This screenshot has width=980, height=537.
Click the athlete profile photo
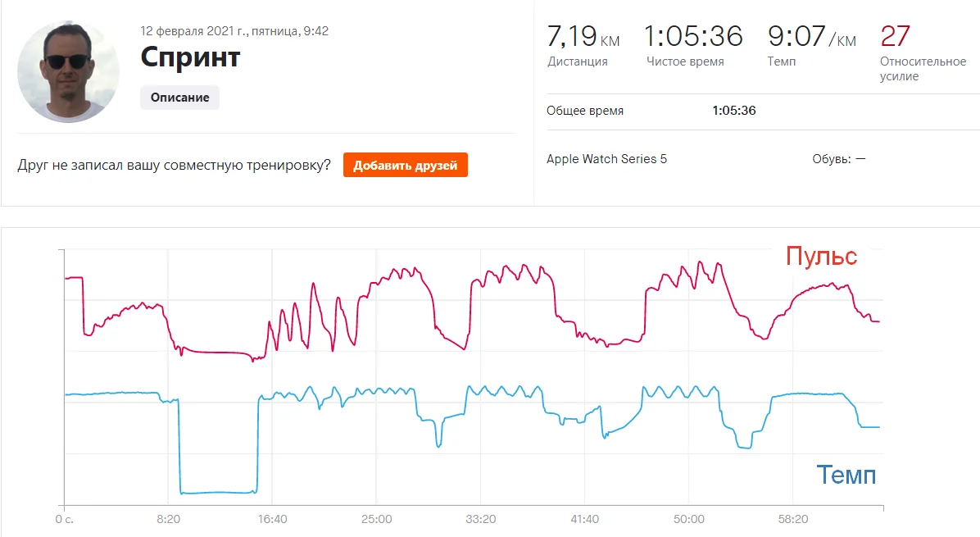pos(69,72)
